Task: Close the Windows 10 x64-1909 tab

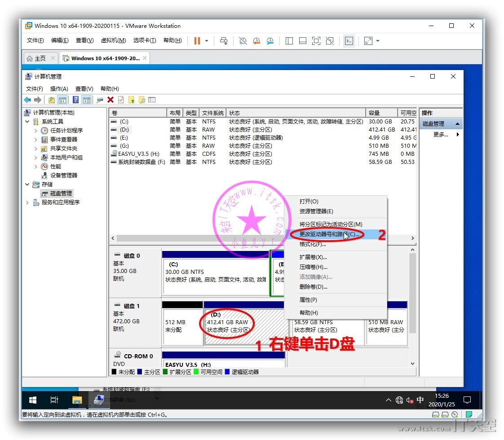Action: [145, 58]
